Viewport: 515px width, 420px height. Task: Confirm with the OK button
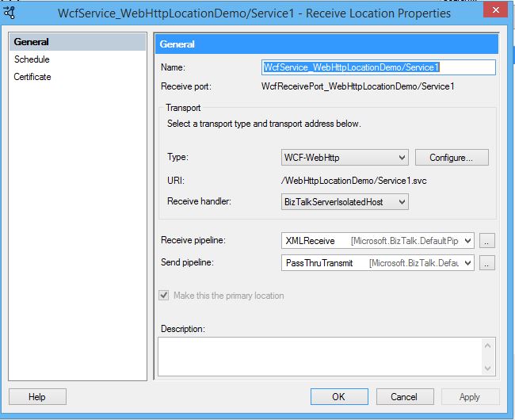click(x=339, y=397)
